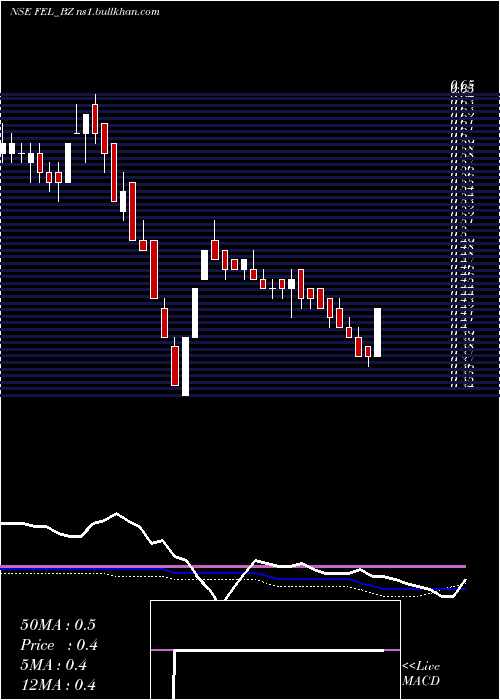Screen dimensions: 500x700
Task: Click the <<Live MACD label
Action: pos(421,674)
